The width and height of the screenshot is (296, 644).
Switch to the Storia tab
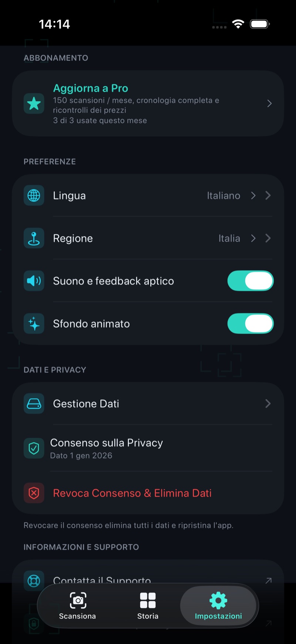148,605
